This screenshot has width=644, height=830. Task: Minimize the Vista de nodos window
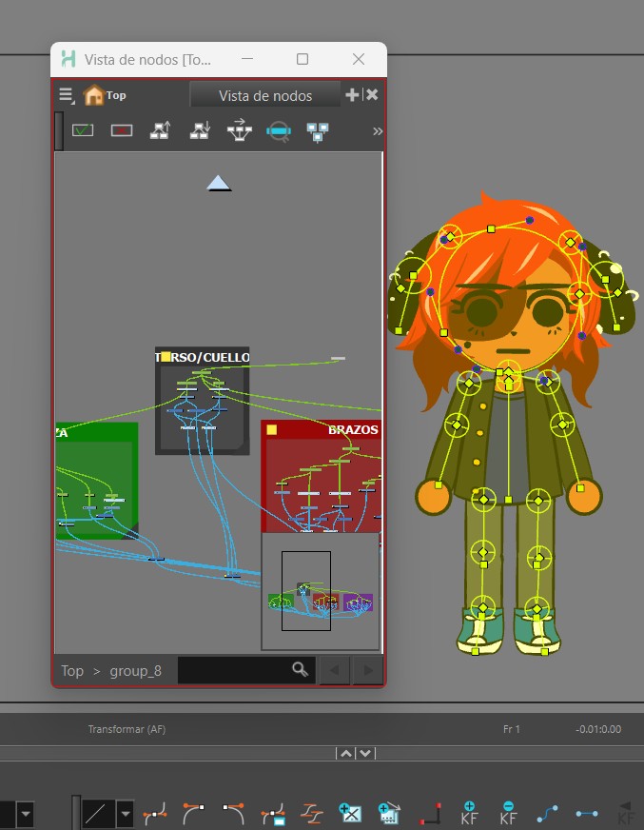[247, 59]
